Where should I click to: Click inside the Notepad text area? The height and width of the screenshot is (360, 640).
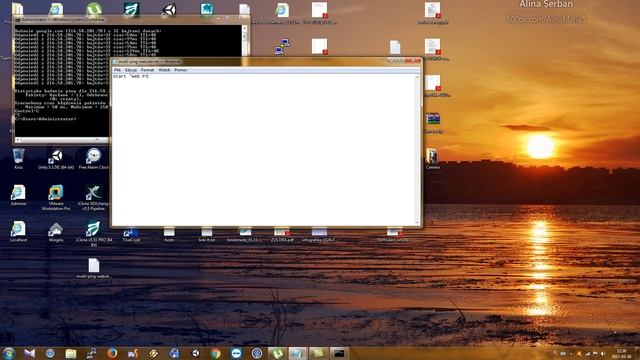[x=263, y=149]
